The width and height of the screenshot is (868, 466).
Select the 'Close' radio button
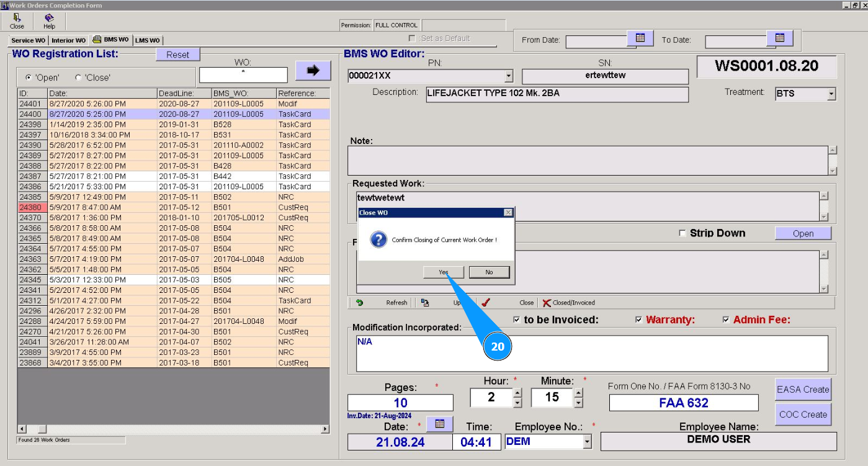[x=78, y=78]
